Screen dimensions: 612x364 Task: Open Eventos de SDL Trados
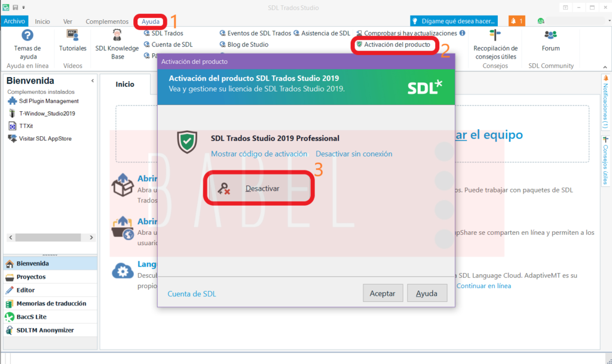click(255, 33)
